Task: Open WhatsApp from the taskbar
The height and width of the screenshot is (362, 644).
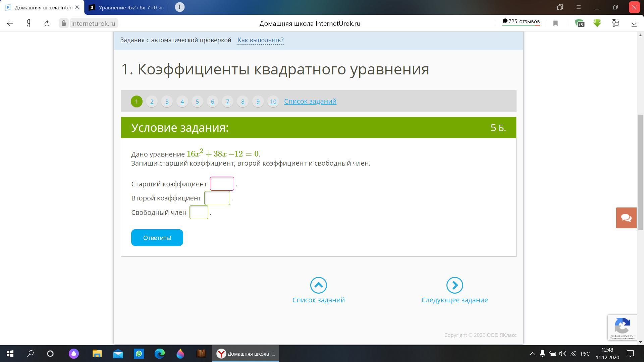Action: pos(139,354)
